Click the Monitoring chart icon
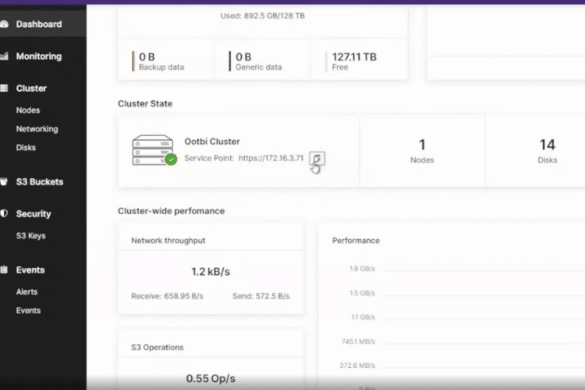The image size is (585, 390). [x=4, y=56]
